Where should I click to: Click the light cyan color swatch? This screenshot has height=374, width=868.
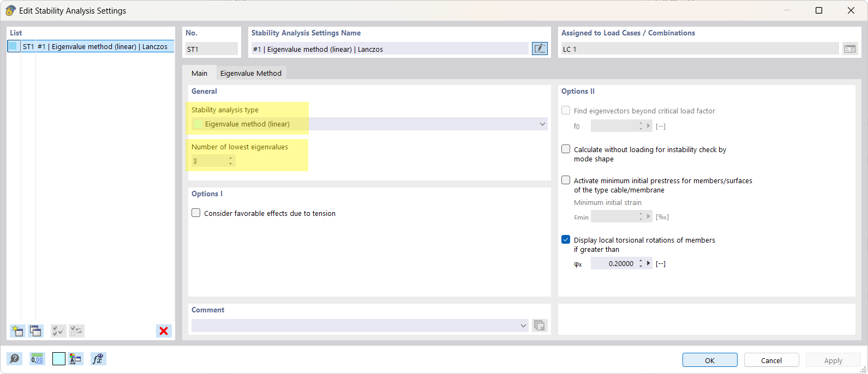(59, 359)
